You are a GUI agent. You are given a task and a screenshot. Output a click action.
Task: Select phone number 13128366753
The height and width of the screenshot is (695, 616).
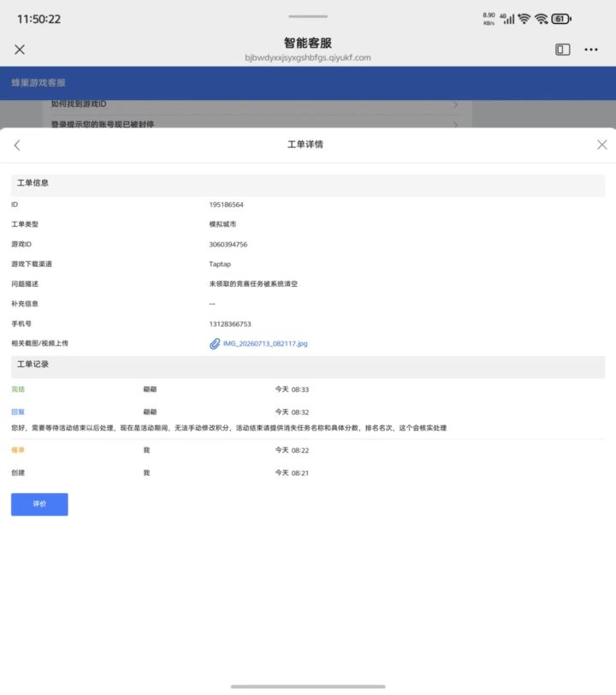(x=230, y=324)
